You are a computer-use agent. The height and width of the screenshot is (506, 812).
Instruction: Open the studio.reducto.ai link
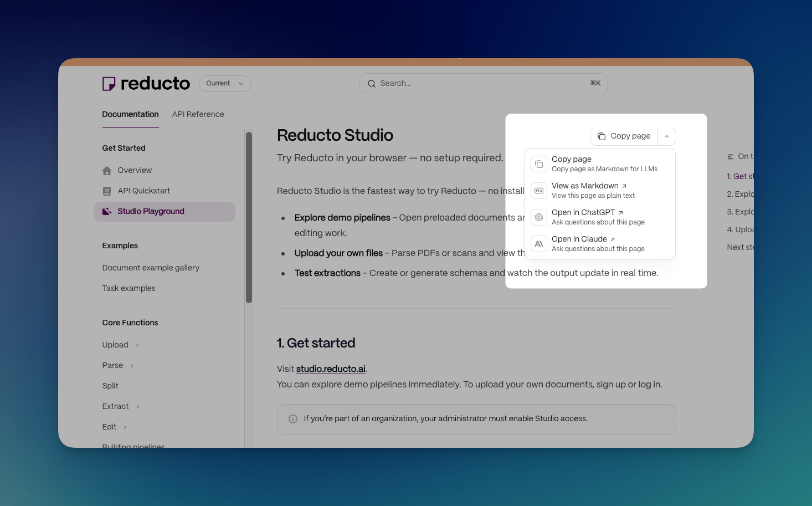pyautogui.click(x=331, y=369)
